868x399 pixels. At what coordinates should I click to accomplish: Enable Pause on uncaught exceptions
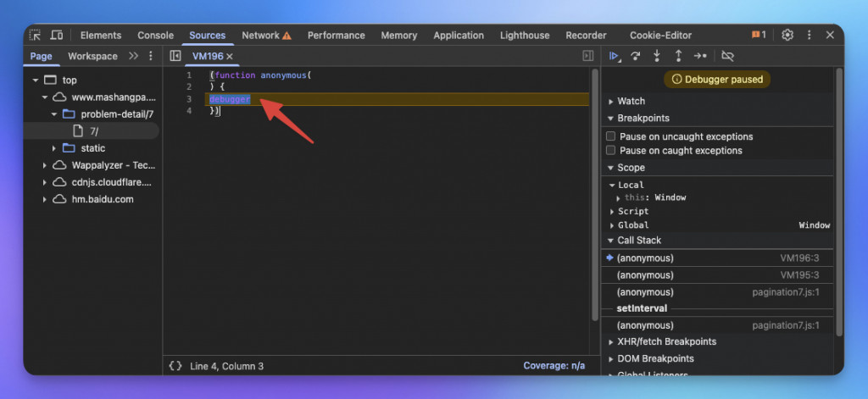pos(610,136)
